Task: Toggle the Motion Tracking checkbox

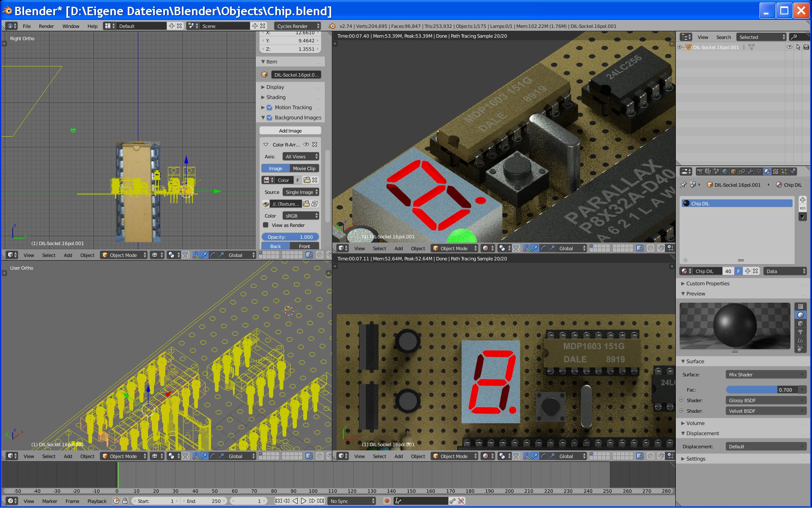Action: [270, 108]
